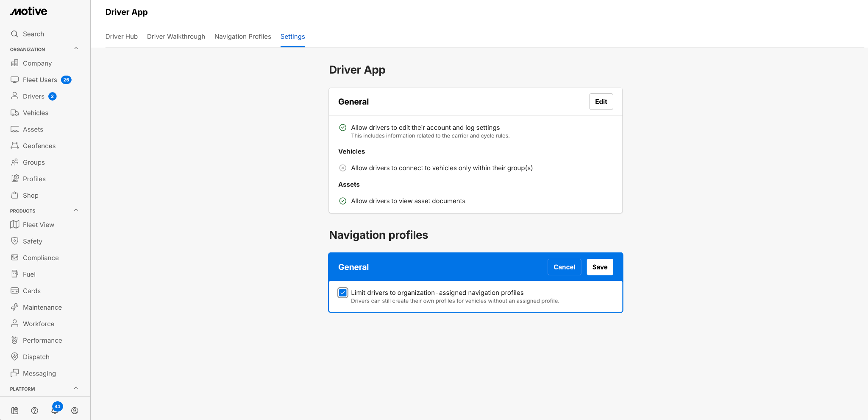Click text 'Allow drivers to view asset documents'
The height and width of the screenshot is (420, 868).
pos(408,201)
